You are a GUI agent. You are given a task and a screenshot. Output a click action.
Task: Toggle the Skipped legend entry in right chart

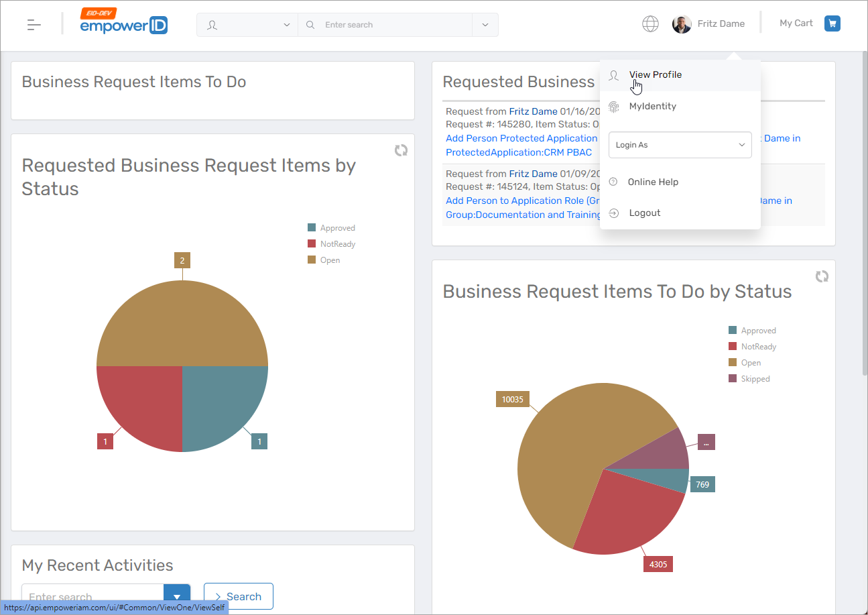pyautogui.click(x=749, y=379)
